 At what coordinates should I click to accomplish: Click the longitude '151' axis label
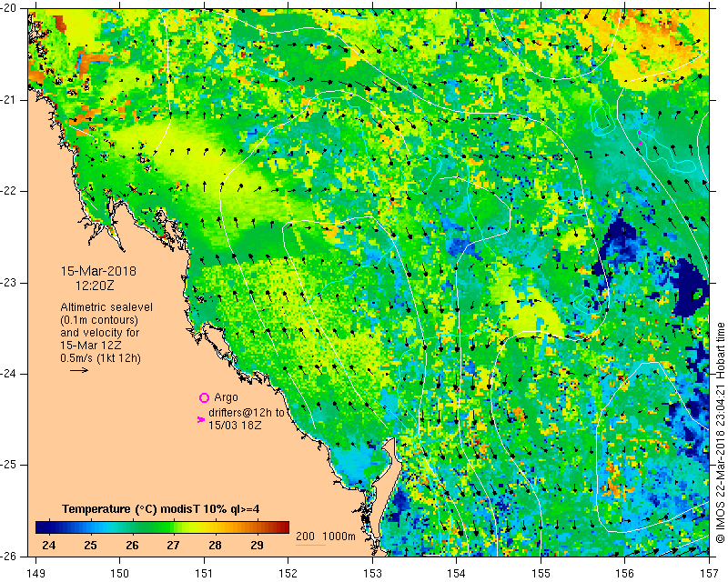pyautogui.click(x=204, y=574)
